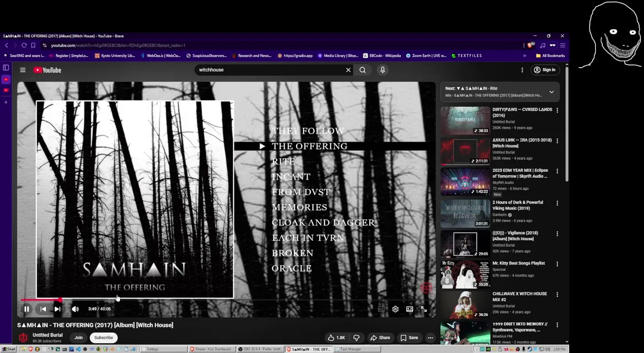Share this video
This screenshot has width=644, height=353.
pyautogui.click(x=380, y=337)
